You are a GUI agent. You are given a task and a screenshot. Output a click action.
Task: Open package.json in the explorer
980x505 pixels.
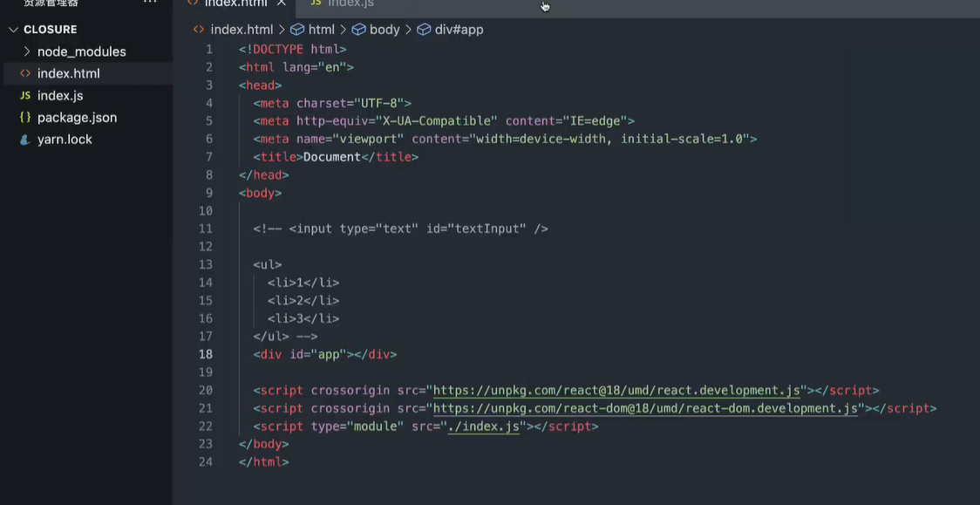click(77, 118)
